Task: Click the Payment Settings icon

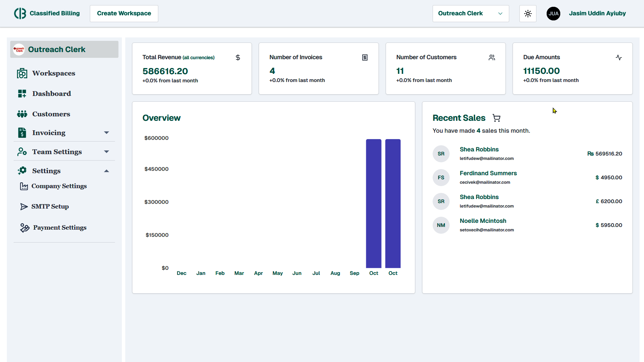Action: click(x=24, y=227)
